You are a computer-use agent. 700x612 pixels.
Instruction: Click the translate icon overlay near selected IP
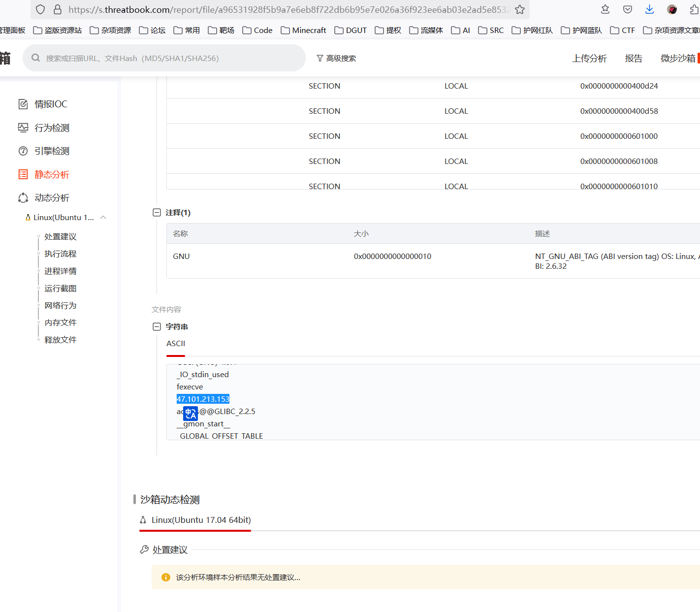(191, 414)
